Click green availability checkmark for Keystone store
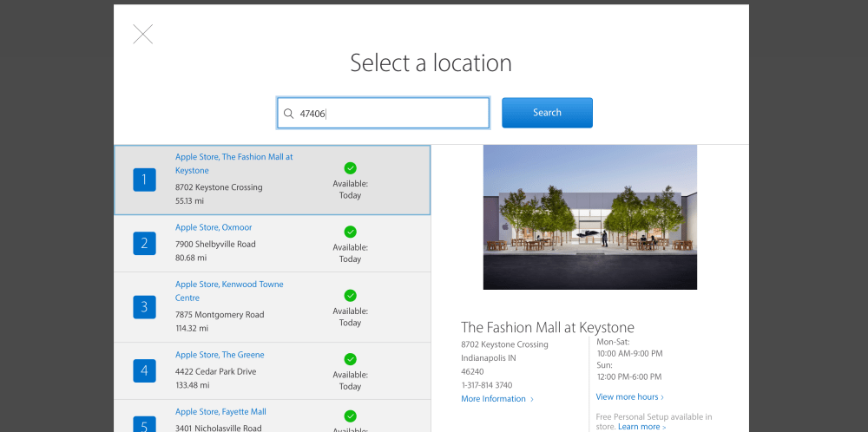 350,168
